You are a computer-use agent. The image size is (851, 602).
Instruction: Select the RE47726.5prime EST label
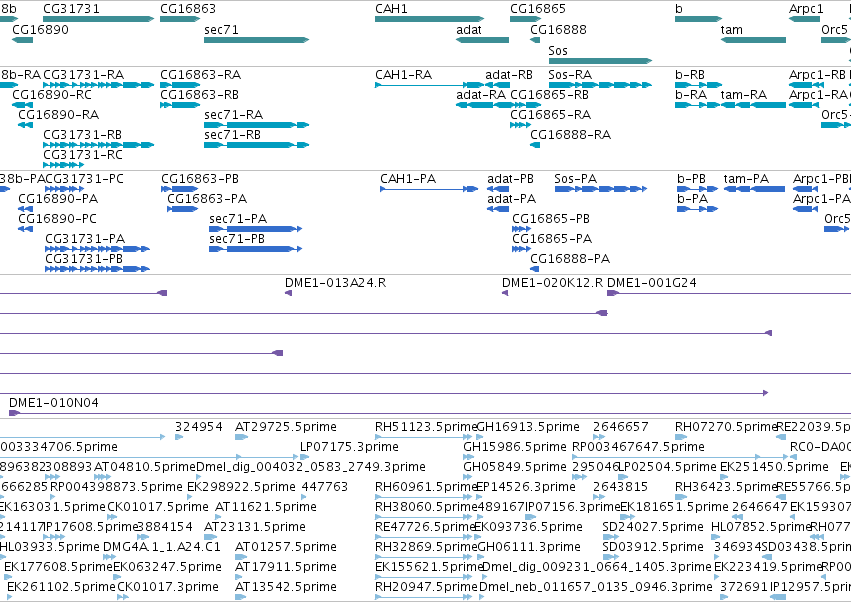click(424, 527)
